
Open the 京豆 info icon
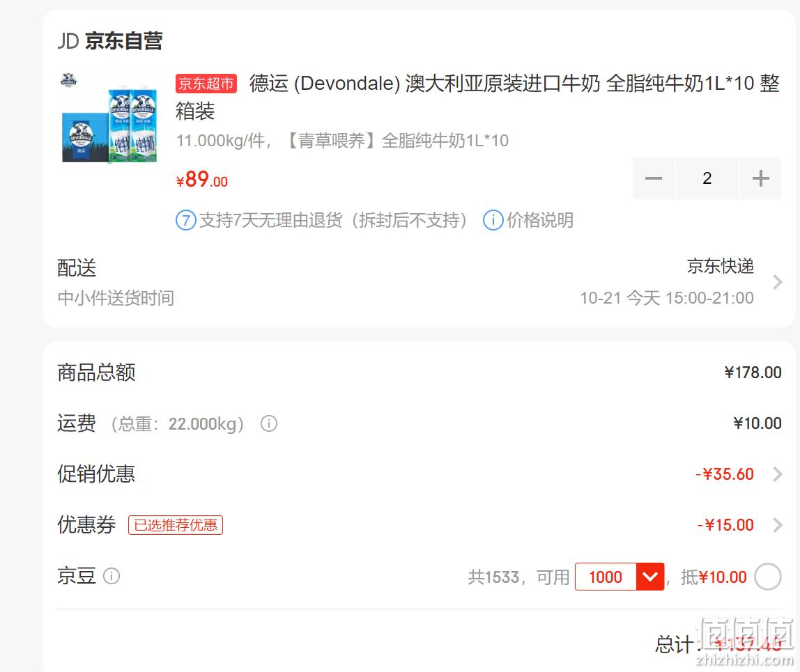point(111,576)
